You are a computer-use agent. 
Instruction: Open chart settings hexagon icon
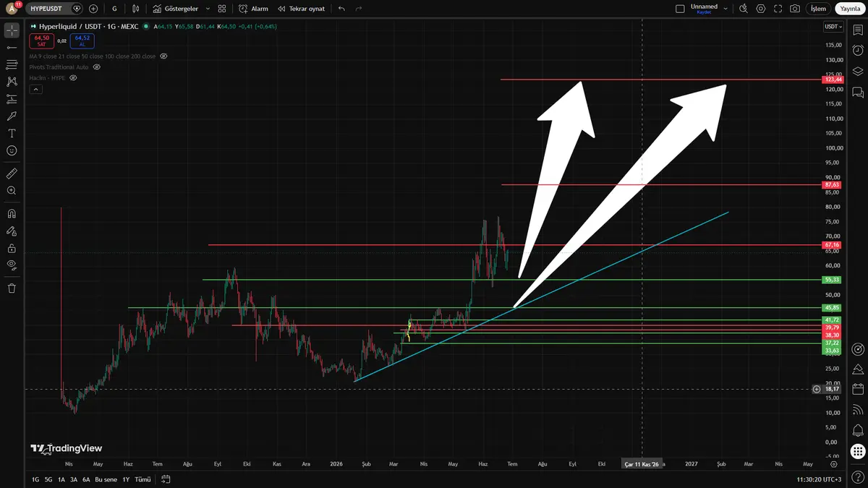pyautogui.click(x=761, y=9)
